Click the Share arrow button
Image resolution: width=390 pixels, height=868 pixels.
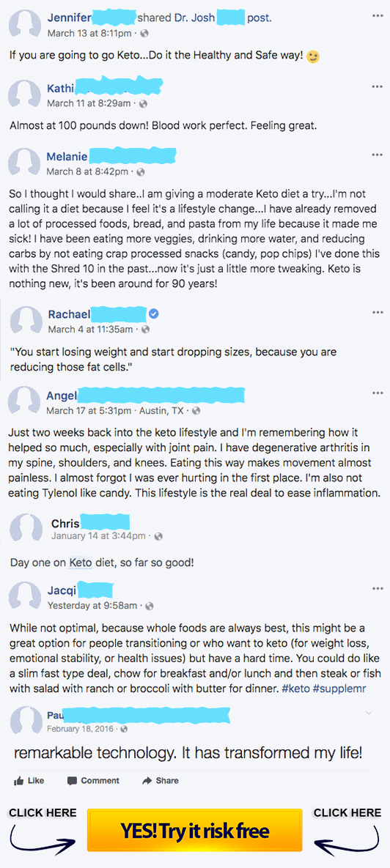tap(161, 781)
